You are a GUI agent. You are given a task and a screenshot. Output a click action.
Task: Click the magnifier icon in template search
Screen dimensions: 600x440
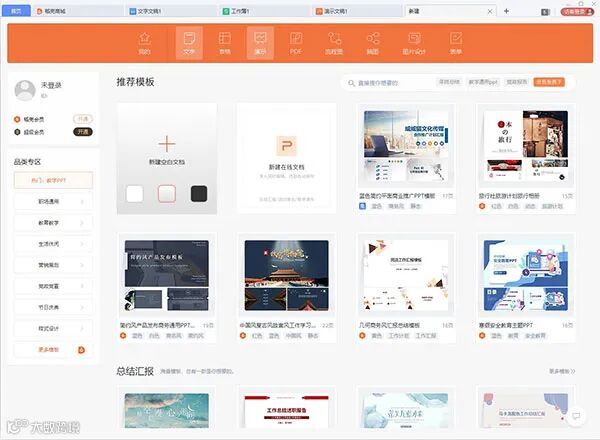(x=351, y=83)
